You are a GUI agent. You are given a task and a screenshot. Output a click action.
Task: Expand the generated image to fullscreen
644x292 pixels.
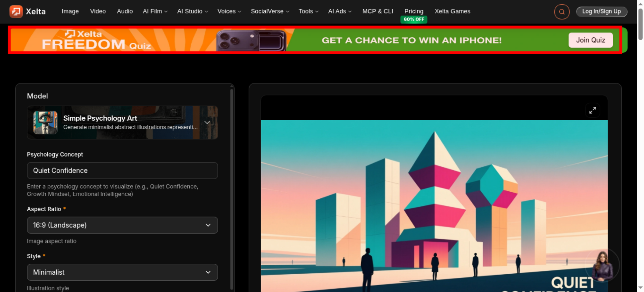click(x=592, y=110)
